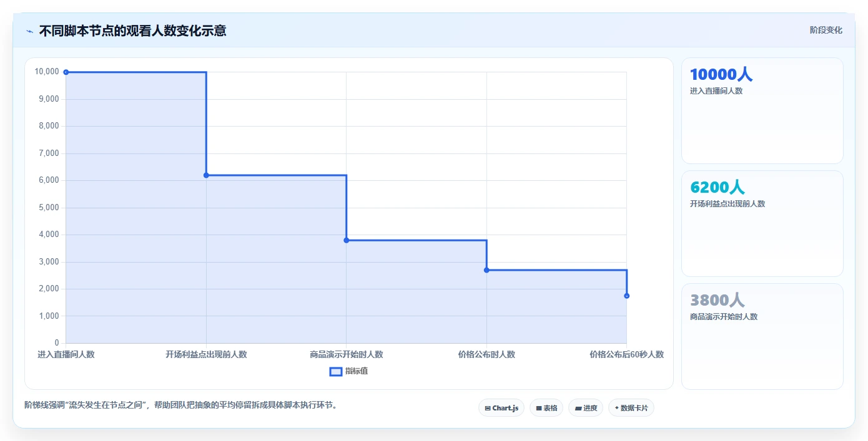Click the lightning icon beside the chart title

(29, 31)
